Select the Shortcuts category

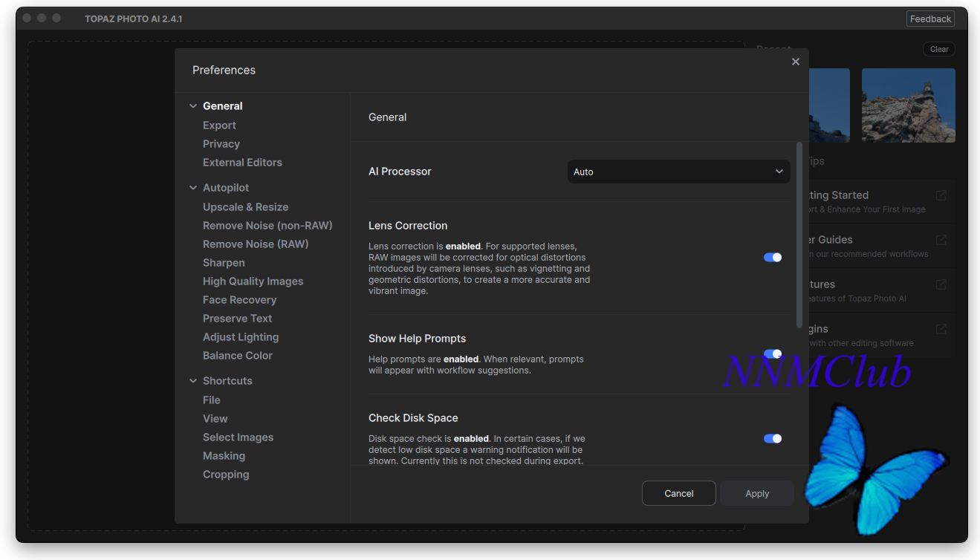pyautogui.click(x=227, y=381)
